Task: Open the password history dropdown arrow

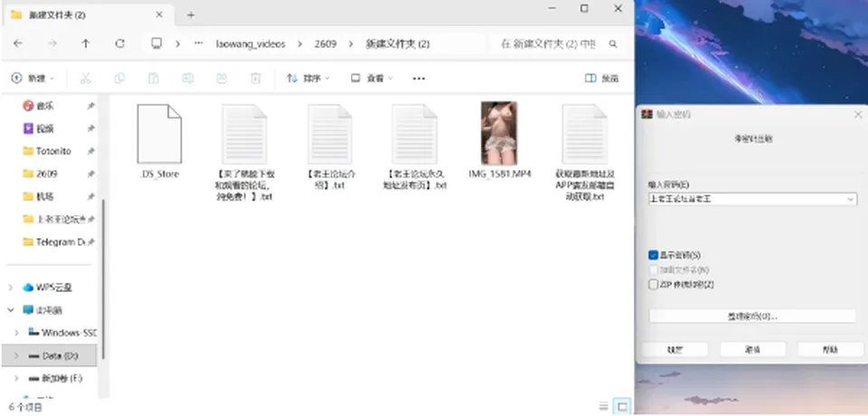Action: (851, 199)
